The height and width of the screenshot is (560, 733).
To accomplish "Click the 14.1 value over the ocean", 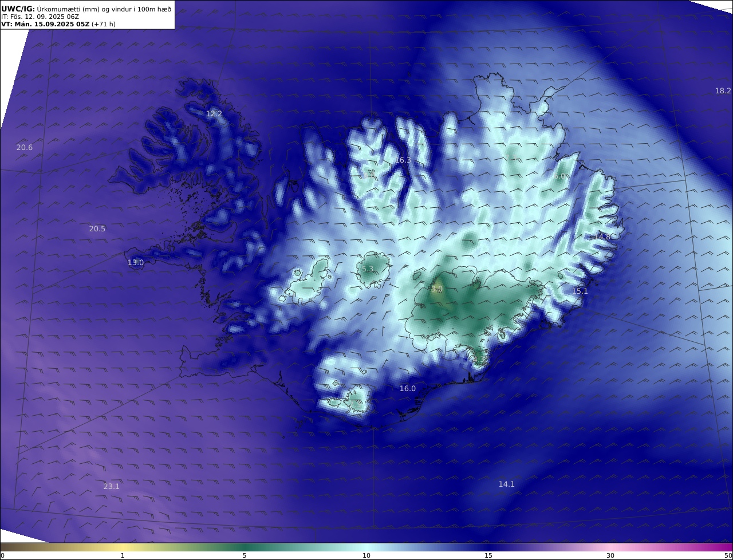I will 507,484.
